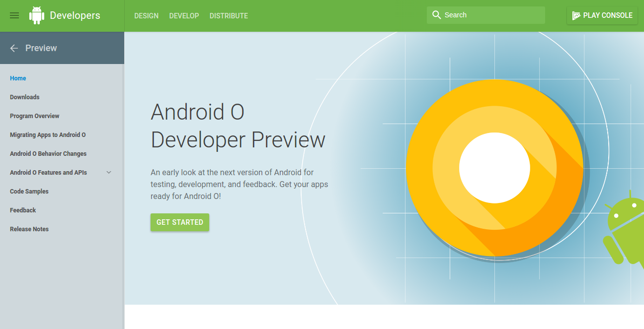Click the Play Console button
Screen dimensions: 644x329
click(602, 15)
